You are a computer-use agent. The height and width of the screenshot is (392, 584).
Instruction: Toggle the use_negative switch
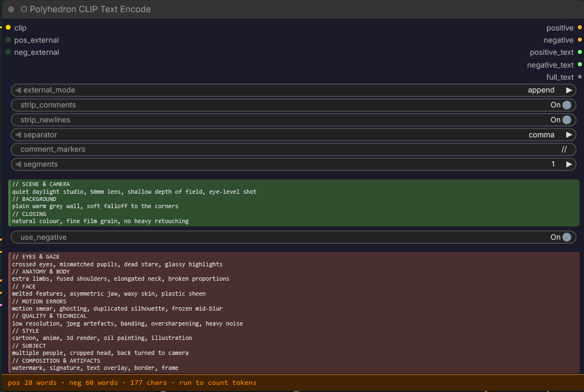566,237
